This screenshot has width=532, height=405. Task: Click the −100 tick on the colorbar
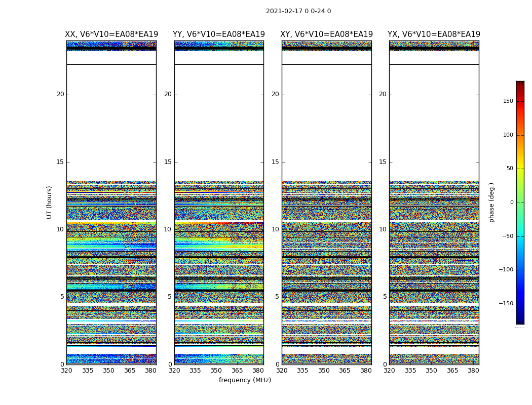pos(506,270)
